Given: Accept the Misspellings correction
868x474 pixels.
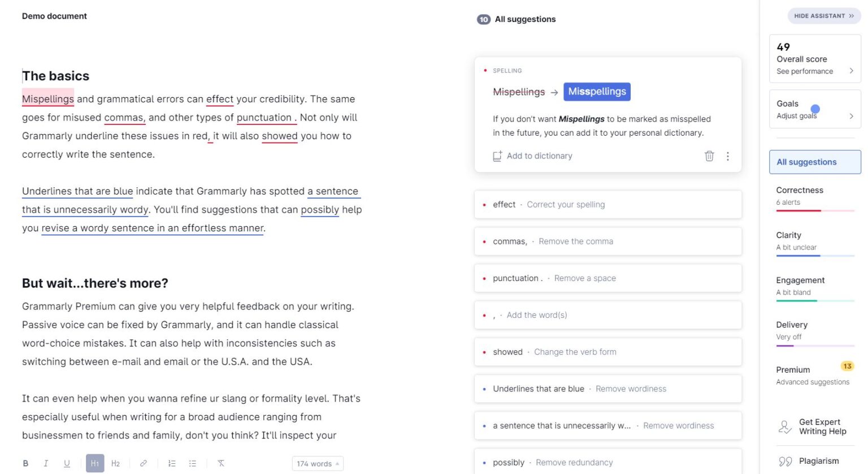Looking at the screenshot, I should [x=597, y=91].
